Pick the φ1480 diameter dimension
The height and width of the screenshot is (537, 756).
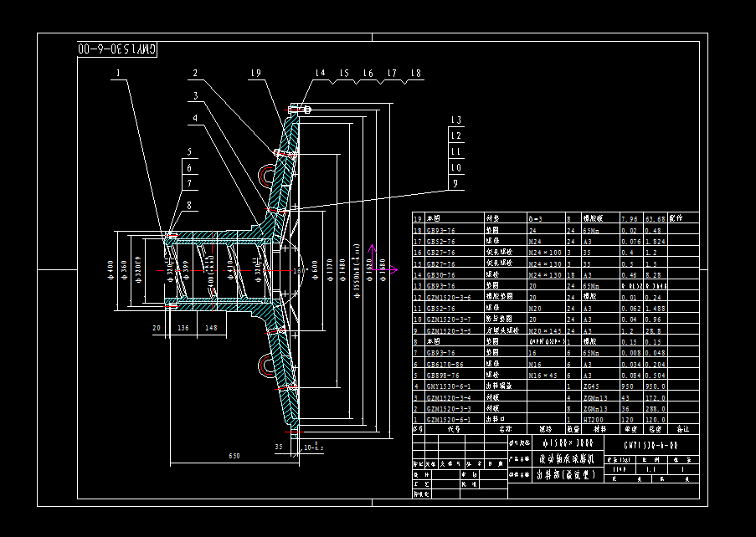(x=342, y=270)
